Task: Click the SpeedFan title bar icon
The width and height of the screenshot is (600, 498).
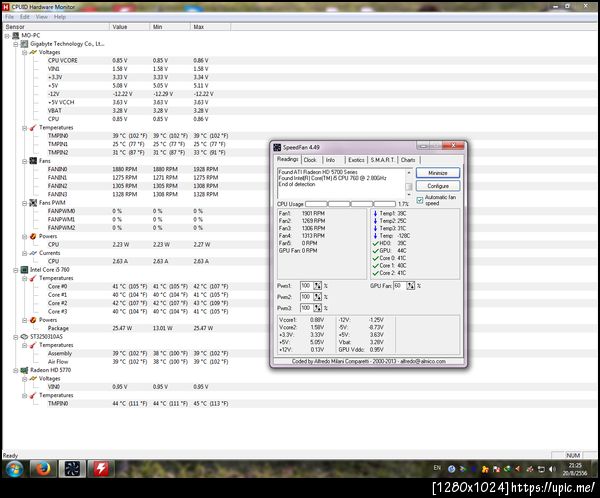Action: (277, 147)
